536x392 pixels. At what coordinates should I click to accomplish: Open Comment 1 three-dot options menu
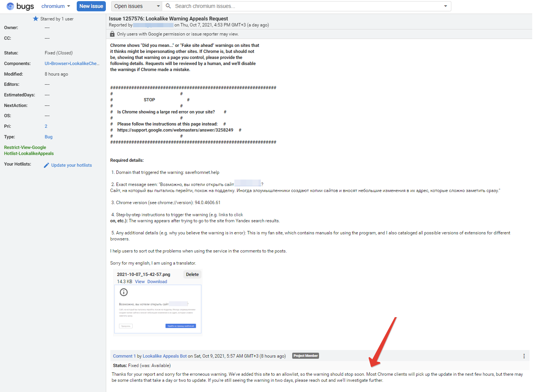(x=524, y=356)
